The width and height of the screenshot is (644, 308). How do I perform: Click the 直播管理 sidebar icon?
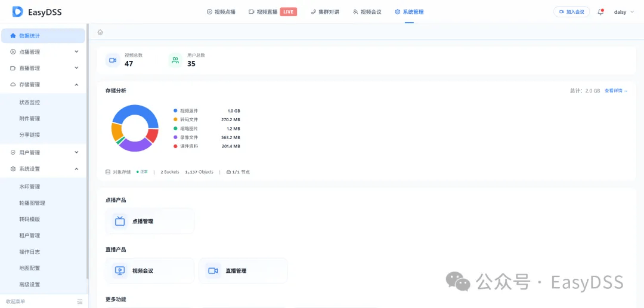pos(13,68)
